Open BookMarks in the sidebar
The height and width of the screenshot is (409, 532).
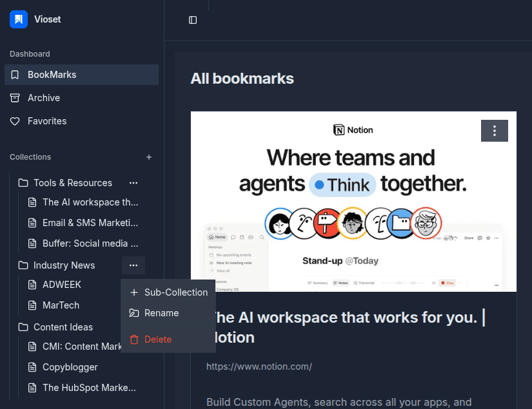click(81, 75)
